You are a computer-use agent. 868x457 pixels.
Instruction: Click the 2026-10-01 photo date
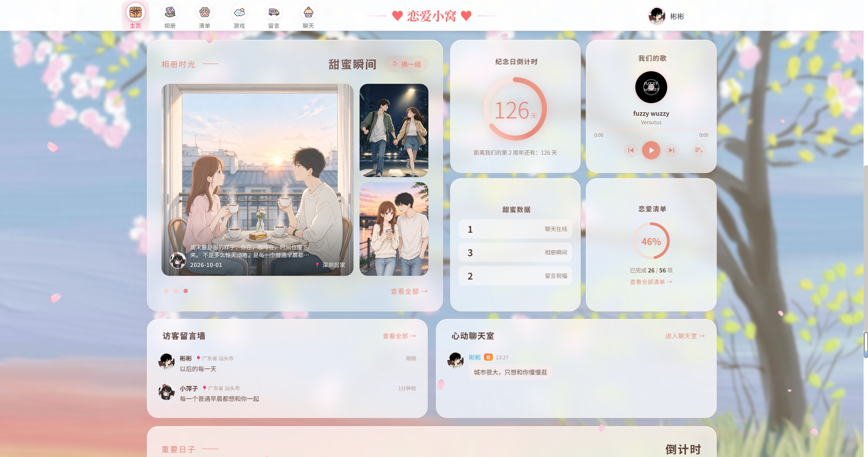[x=206, y=265]
